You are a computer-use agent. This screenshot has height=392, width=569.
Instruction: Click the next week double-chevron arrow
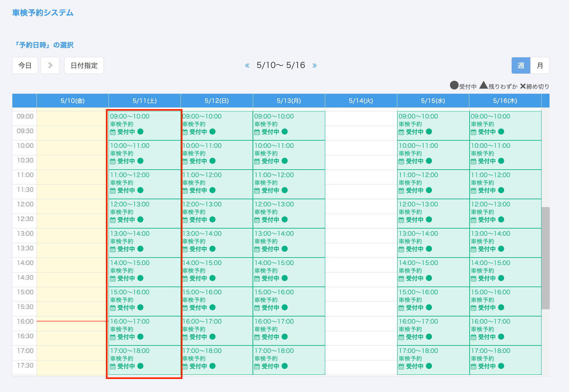(314, 66)
